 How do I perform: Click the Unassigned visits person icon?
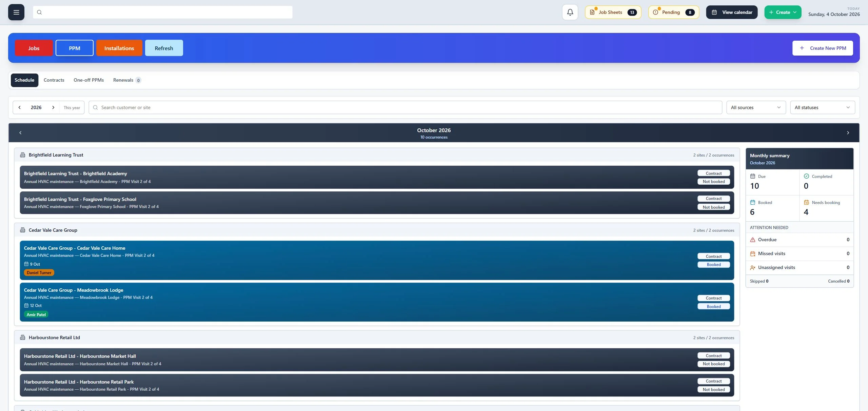753,267
